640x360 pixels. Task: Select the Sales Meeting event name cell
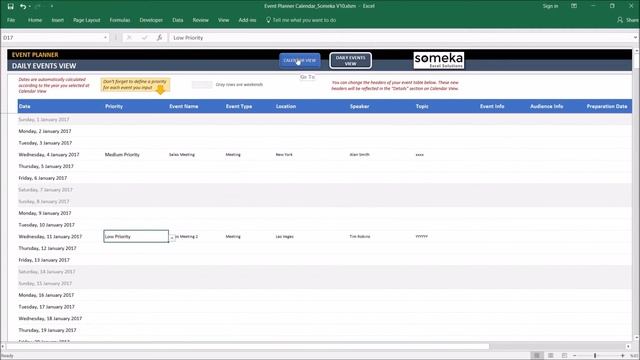(x=182, y=155)
